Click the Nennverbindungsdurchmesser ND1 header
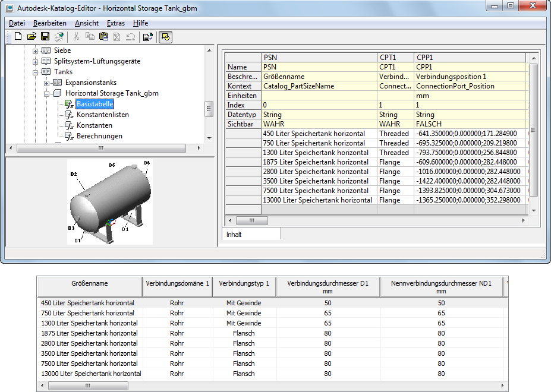 click(442, 287)
